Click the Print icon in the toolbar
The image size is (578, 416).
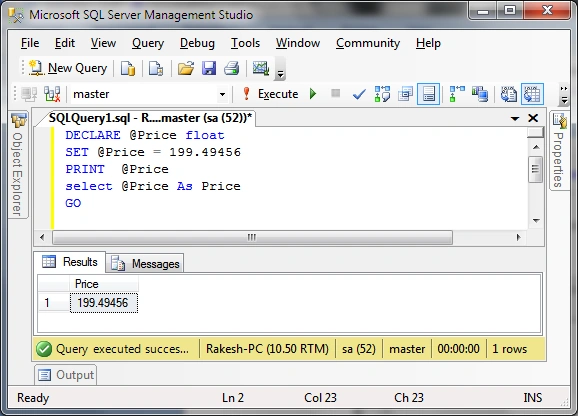tap(231, 69)
